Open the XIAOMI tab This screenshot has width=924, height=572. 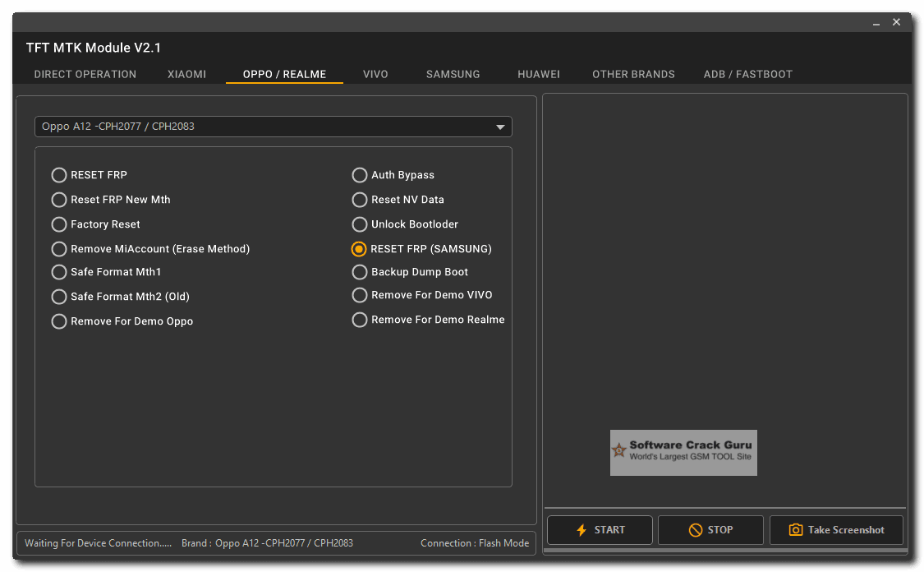point(186,74)
